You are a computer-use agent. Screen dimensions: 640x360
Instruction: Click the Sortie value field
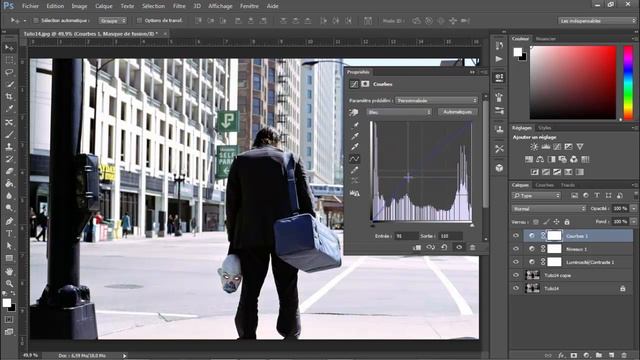[451, 236]
